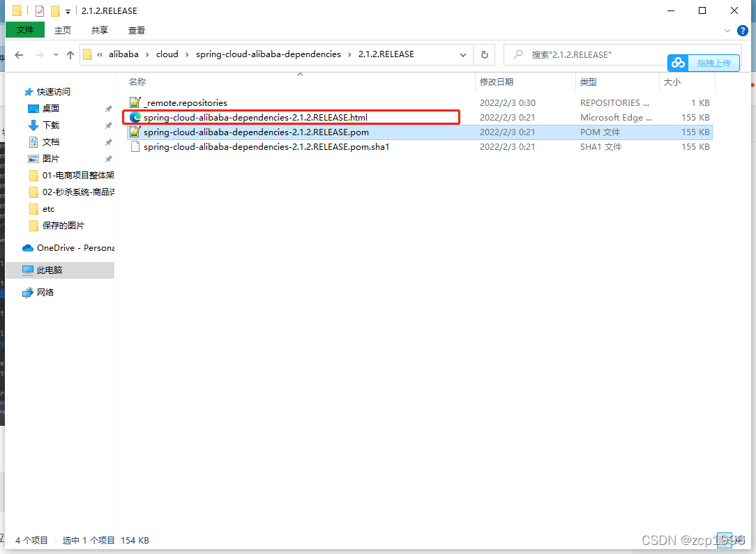Select the RELEASE.pom.sha1 file
Image resolution: width=756 pixels, height=554 pixels.
click(x=419, y=147)
